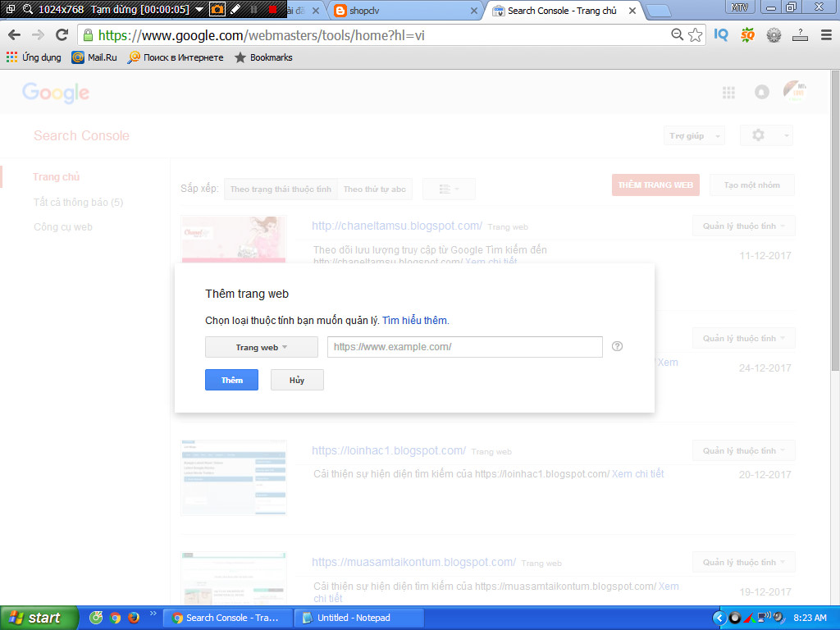Click the blue Thêm button in the dialog

coord(231,380)
